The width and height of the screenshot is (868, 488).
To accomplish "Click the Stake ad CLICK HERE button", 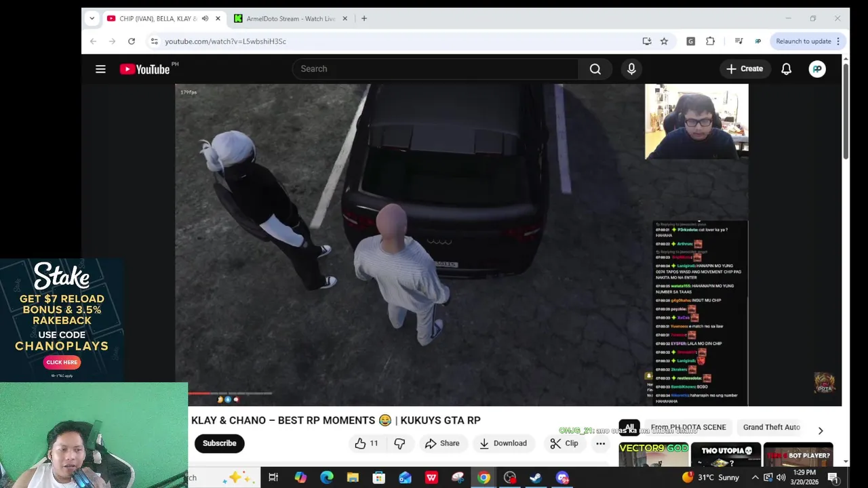I will coord(62,362).
